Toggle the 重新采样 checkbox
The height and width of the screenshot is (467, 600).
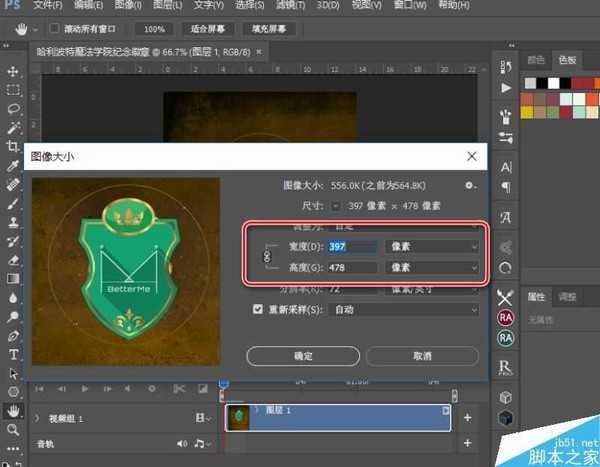[x=258, y=310]
